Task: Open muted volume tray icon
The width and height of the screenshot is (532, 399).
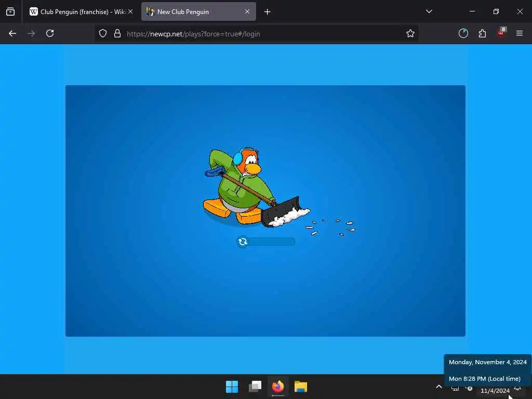Action: [469, 388]
